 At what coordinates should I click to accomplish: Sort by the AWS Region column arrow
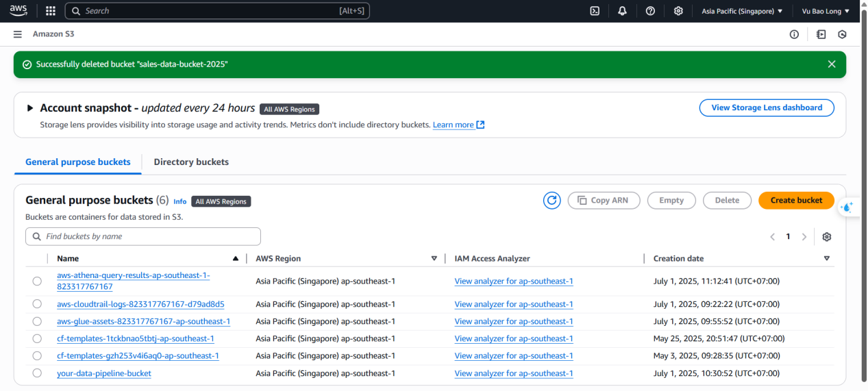[x=434, y=259]
